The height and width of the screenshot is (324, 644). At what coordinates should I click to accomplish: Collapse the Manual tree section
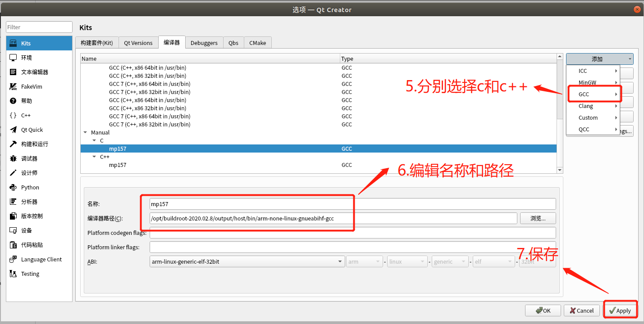pos(85,132)
